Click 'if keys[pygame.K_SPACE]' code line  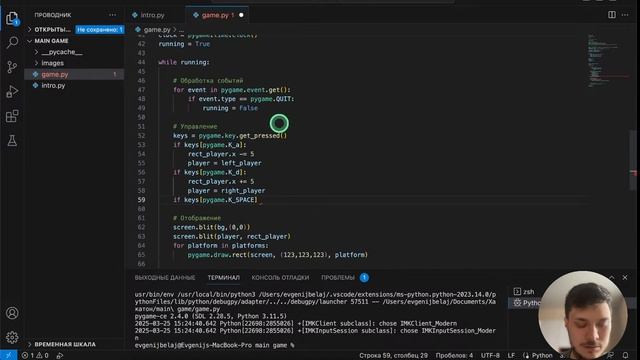(x=216, y=200)
